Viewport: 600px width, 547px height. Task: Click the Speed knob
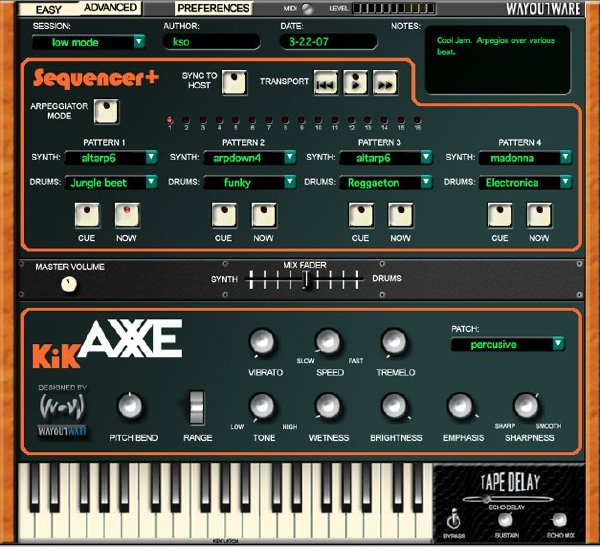tap(328, 341)
